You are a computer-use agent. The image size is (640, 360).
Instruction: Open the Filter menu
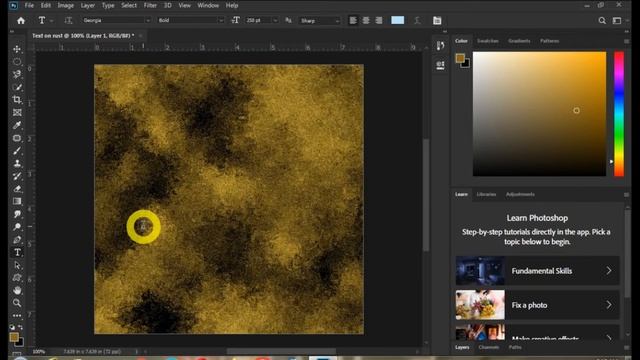pyautogui.click(x=150, y=5)
